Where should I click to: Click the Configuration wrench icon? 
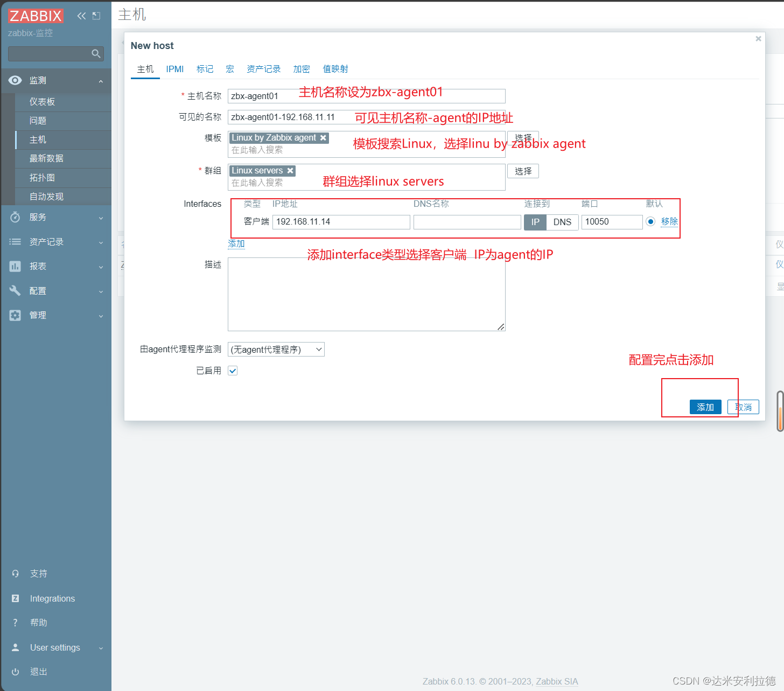(x=15, y=291)
